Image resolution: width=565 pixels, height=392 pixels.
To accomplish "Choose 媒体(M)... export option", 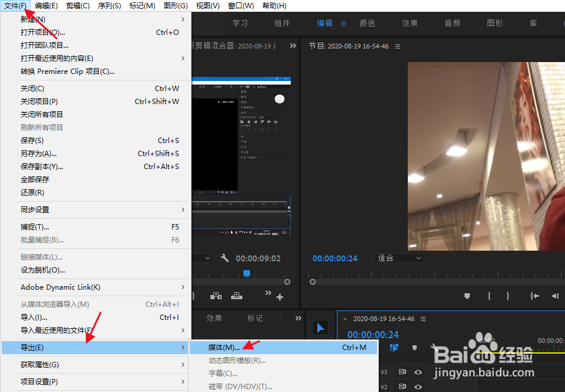I will coord(284,348).
